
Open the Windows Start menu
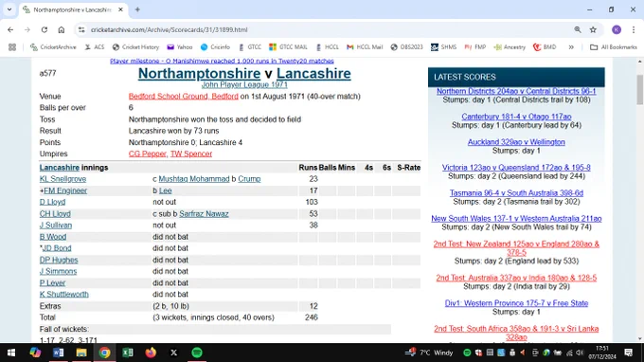point(11,353)
